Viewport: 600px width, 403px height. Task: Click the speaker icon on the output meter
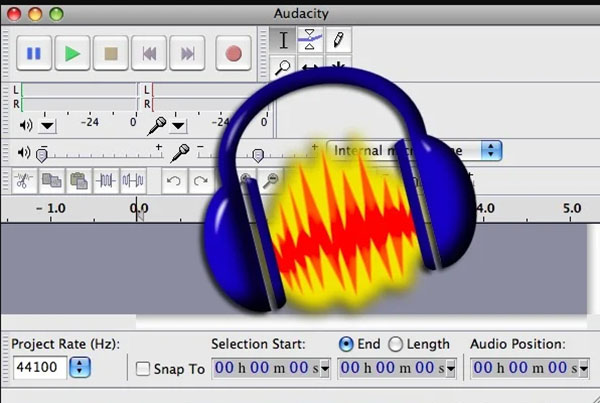26,125
